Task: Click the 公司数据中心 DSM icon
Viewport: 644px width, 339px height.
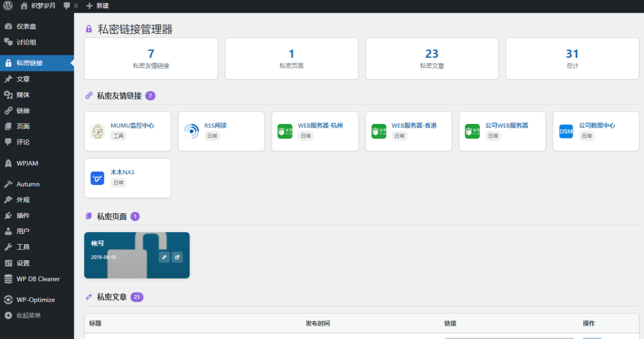Action: pos(566,131)
